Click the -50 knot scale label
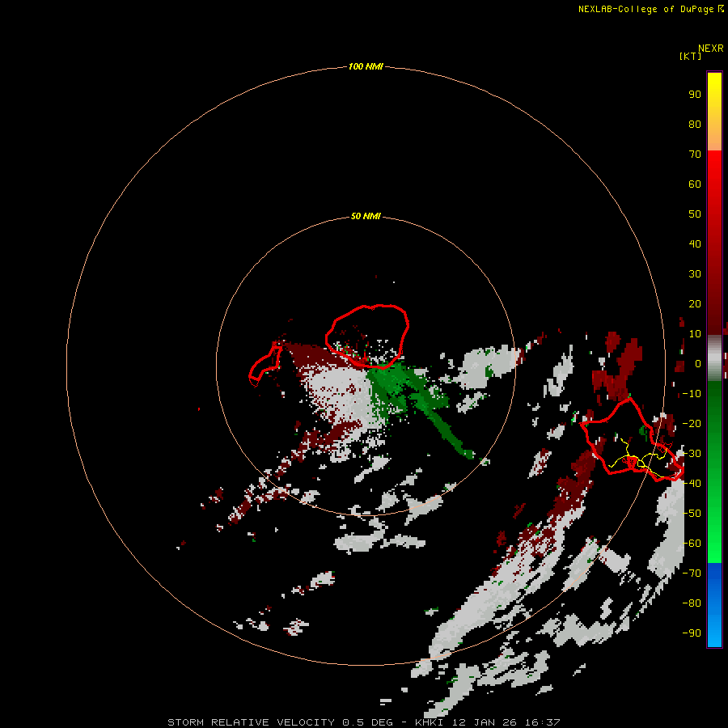 [x=692, y=514]
